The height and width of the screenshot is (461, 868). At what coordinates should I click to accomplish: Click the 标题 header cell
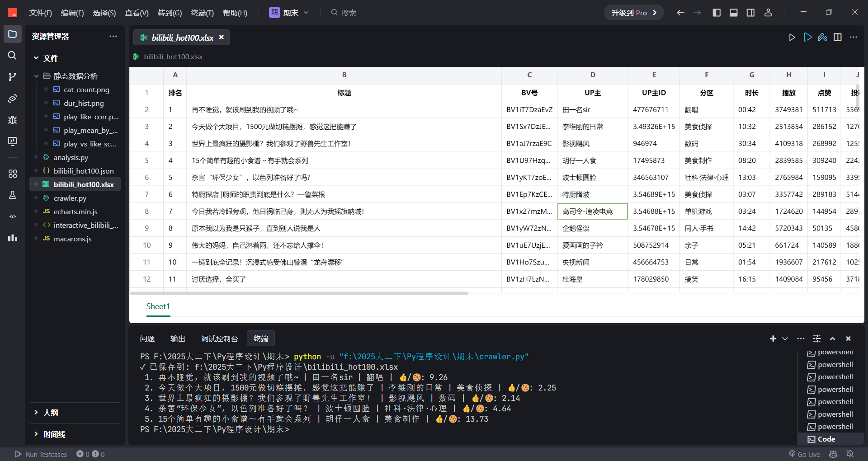coord(344,93)
